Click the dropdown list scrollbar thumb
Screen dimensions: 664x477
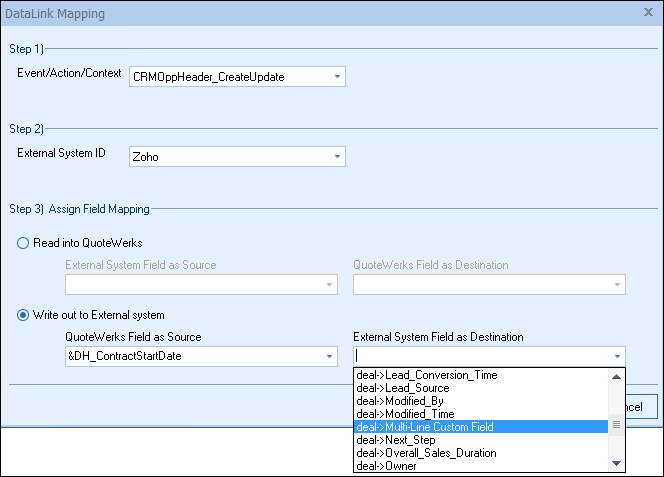(x=617, y=424)
